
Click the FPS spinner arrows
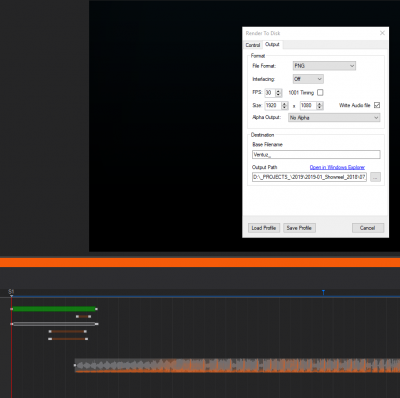tap(279, 93)
